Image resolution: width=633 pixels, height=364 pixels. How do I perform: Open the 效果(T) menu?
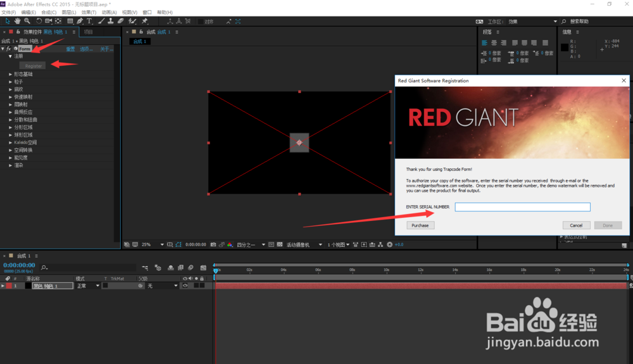(x=87, y=12)
